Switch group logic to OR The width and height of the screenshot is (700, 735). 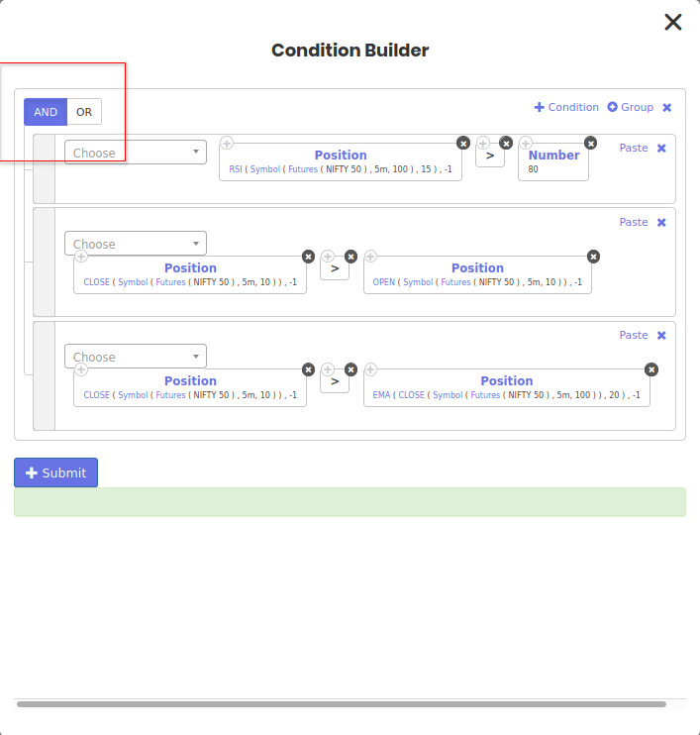[x=84, y=112]
